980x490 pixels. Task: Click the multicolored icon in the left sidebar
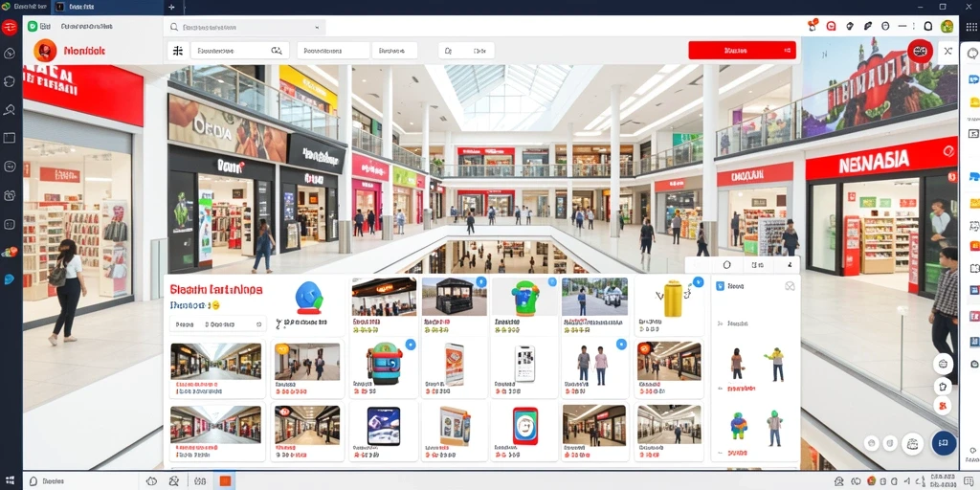(10, 252)
